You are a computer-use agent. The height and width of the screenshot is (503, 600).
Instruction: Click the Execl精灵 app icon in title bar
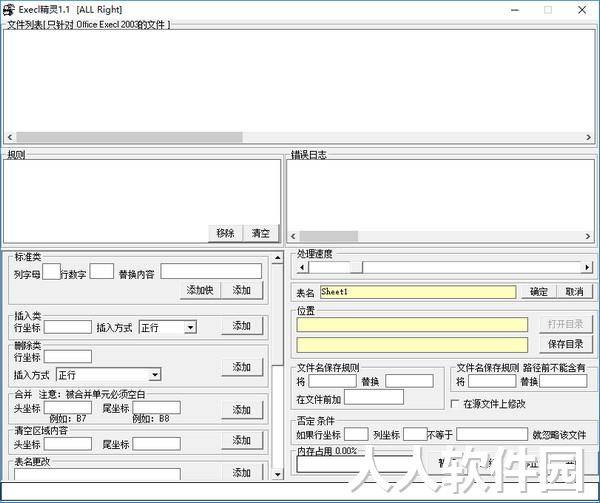coord(9,10)
